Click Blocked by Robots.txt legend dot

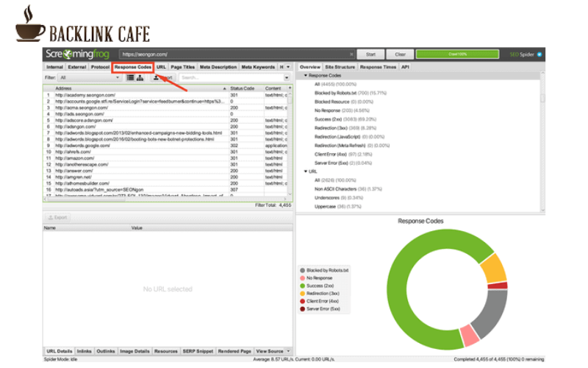click(302, 270)
